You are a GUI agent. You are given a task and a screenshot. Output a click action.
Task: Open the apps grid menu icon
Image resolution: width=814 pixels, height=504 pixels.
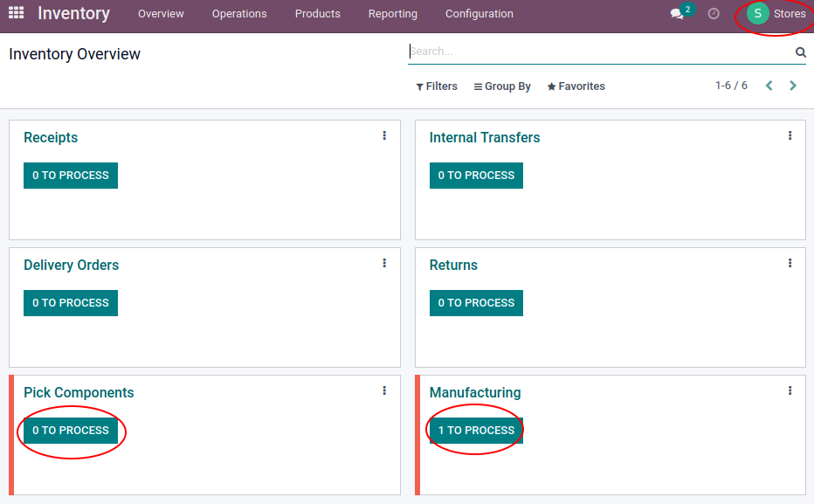pyautogui.click(x=16, y=13)
